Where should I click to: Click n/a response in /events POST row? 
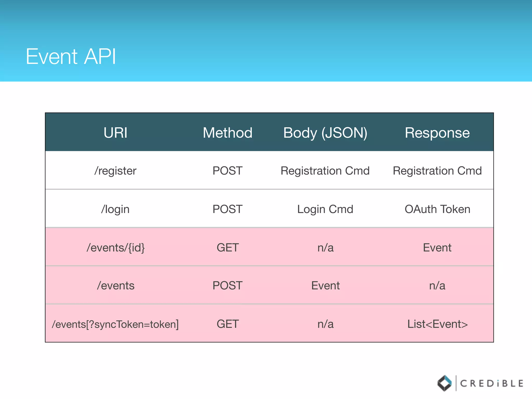pyautogui.click(x=437, y=285)
